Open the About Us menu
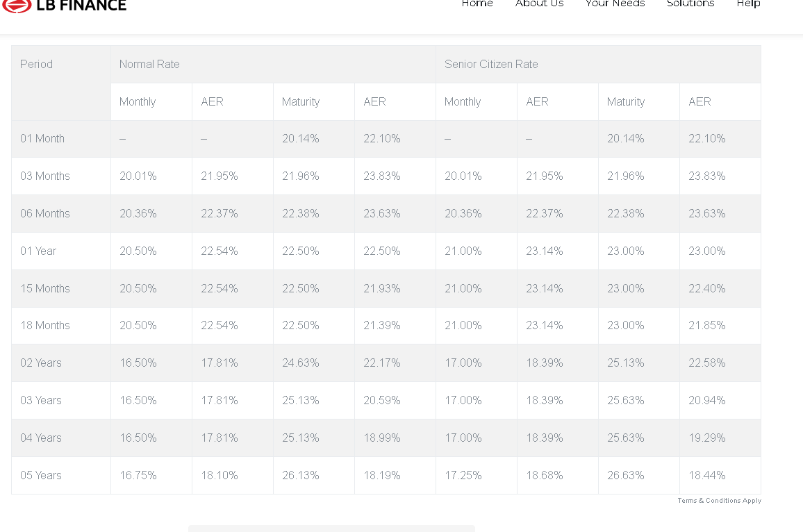This screenshot has height=532, width=803. pyautogui.click(x=539, y=3)
